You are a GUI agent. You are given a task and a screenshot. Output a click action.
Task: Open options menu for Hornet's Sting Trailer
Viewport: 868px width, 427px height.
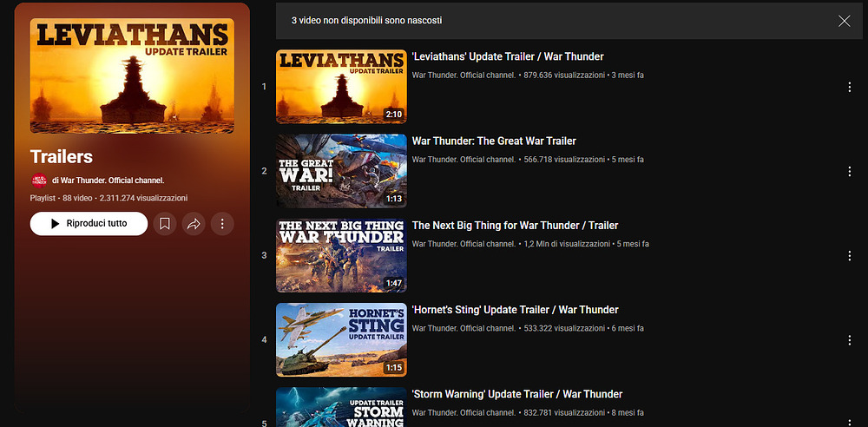pos(849,340)
